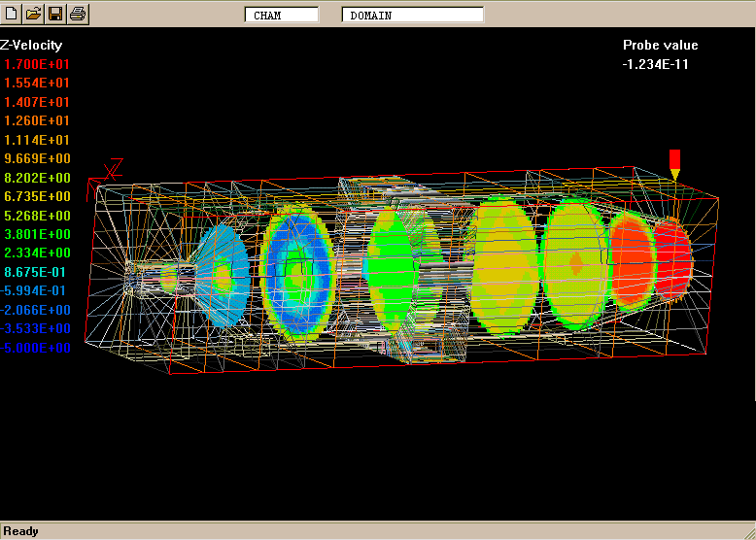This screenshot has width=756, height=540.
Task: Pick the red 1.700E+01 legend maximum
Action: pos(37,64)
